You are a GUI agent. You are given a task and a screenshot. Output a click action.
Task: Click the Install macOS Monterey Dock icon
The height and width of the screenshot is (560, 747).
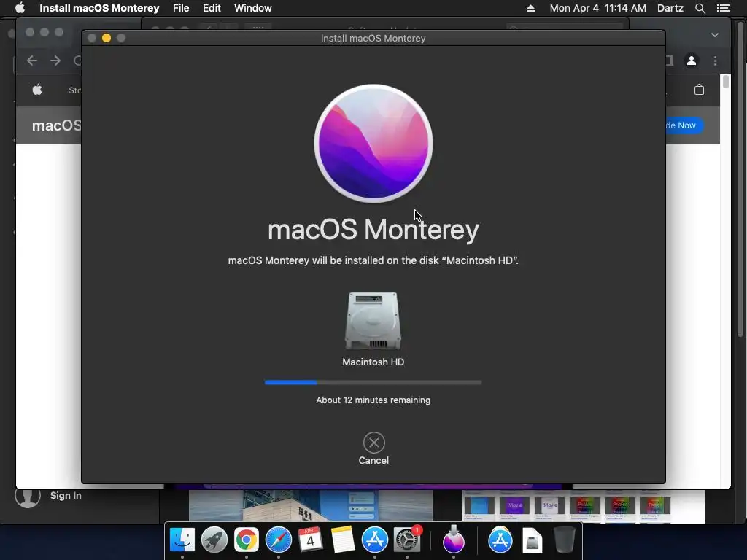(x=454, y=540)
